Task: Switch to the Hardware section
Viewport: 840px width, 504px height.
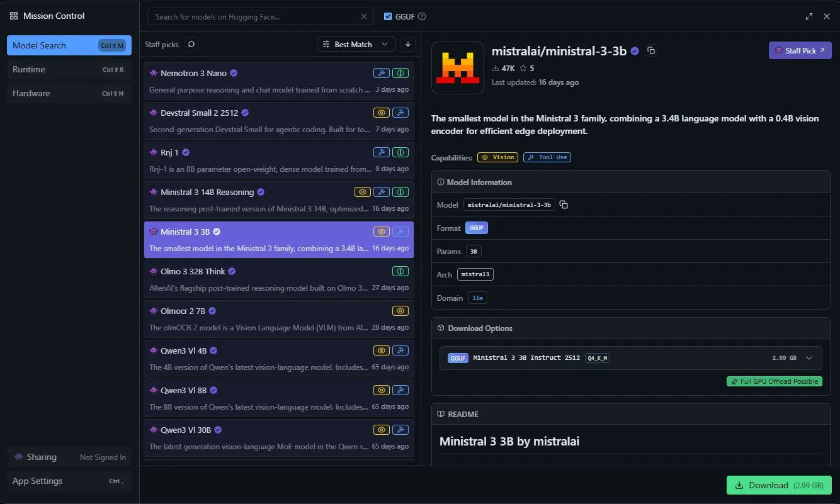Action: pyautogui.click(x=69, y=93)
